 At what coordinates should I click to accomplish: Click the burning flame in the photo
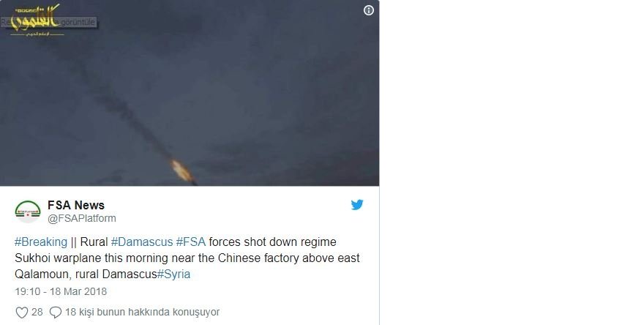pos(182,171)
